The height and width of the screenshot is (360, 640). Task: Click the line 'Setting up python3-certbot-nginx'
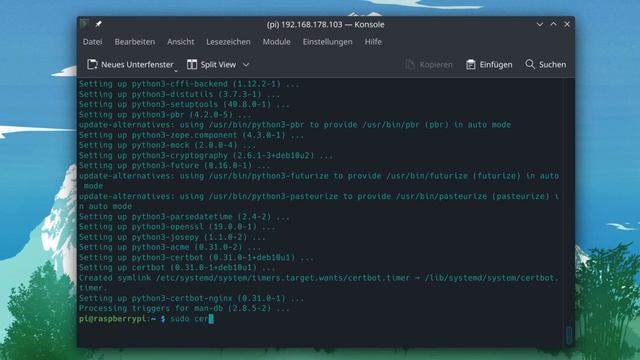(191, 298)
